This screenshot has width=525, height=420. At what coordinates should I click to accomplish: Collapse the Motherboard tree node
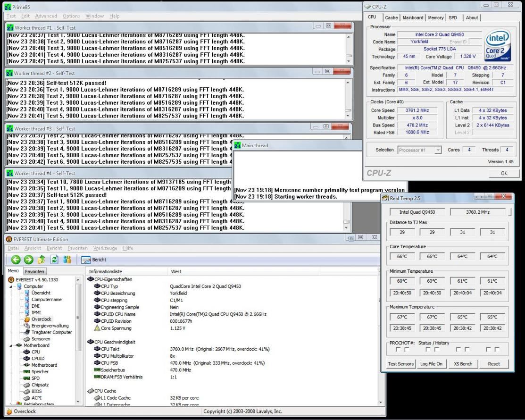[10, 345]
